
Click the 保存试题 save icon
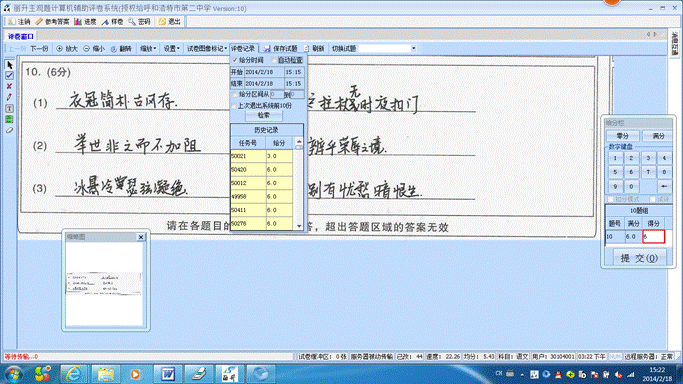tap(267, 49)
